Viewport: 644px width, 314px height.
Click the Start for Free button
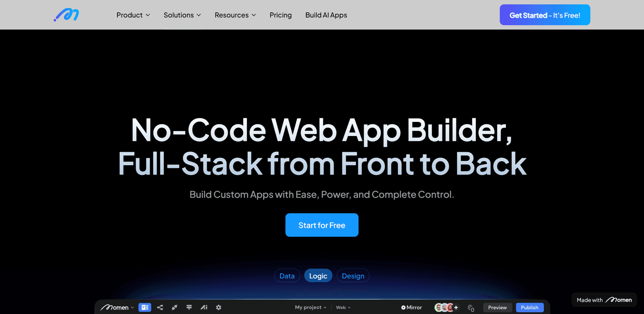coord(322,225)
